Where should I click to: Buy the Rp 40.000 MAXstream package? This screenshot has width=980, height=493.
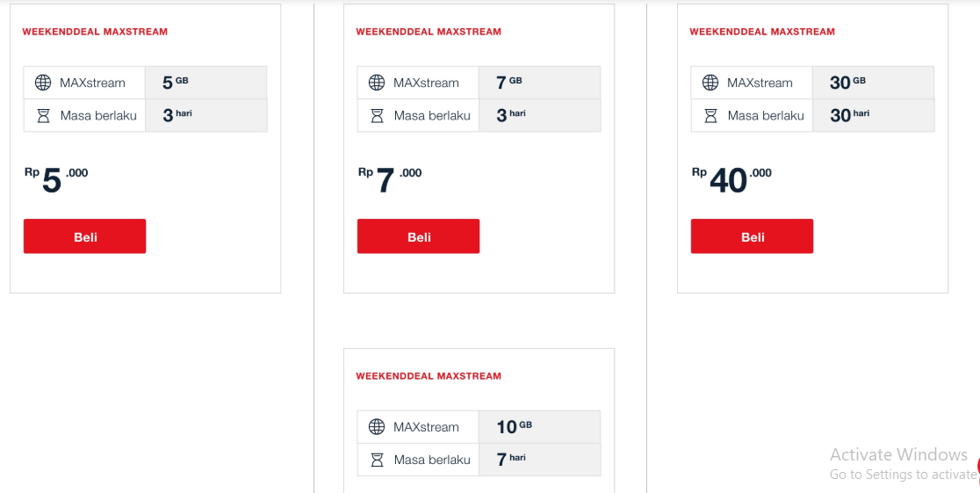(752, 236)
